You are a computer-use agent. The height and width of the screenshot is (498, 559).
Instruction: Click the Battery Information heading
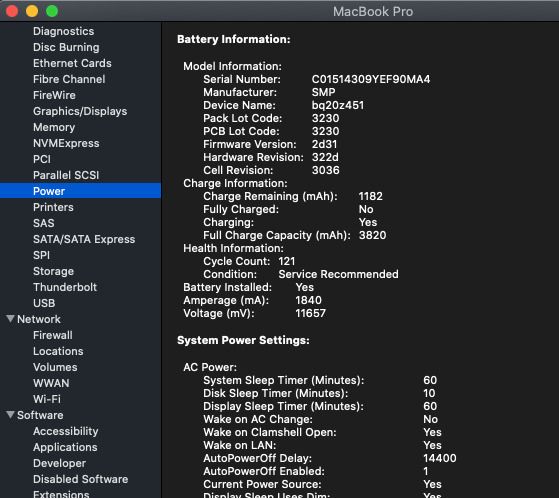pos(234,39)
